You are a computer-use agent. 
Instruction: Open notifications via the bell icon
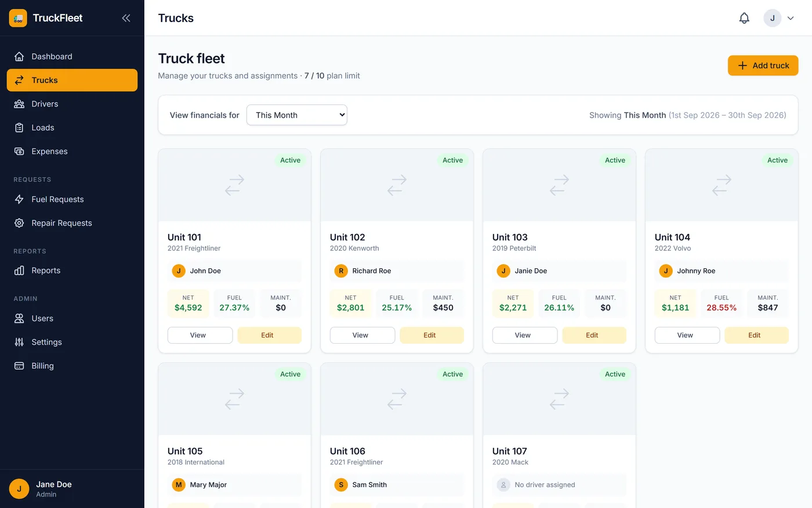(x=744, y=18)
